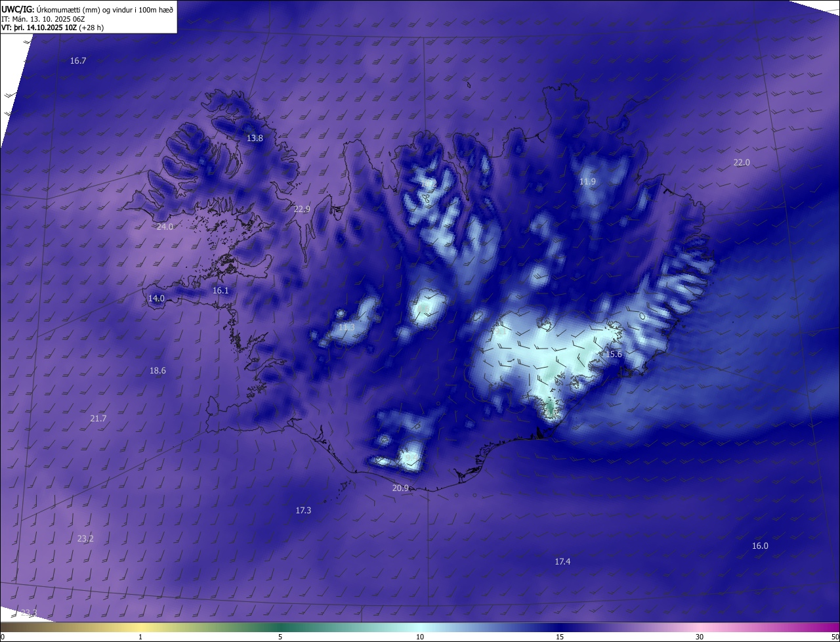Click the colour scale label 50
The height and width of the screenshot is (642, 840).
point(835,637)
